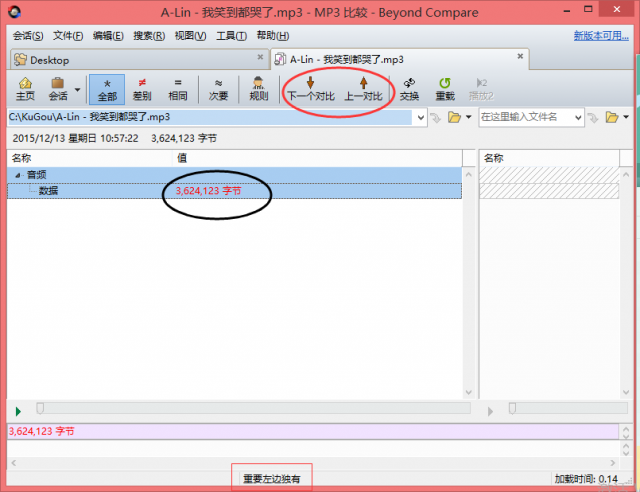
Task: Expand the Sessions dropdown arrow in toolbar
Action: coord(77,89)
